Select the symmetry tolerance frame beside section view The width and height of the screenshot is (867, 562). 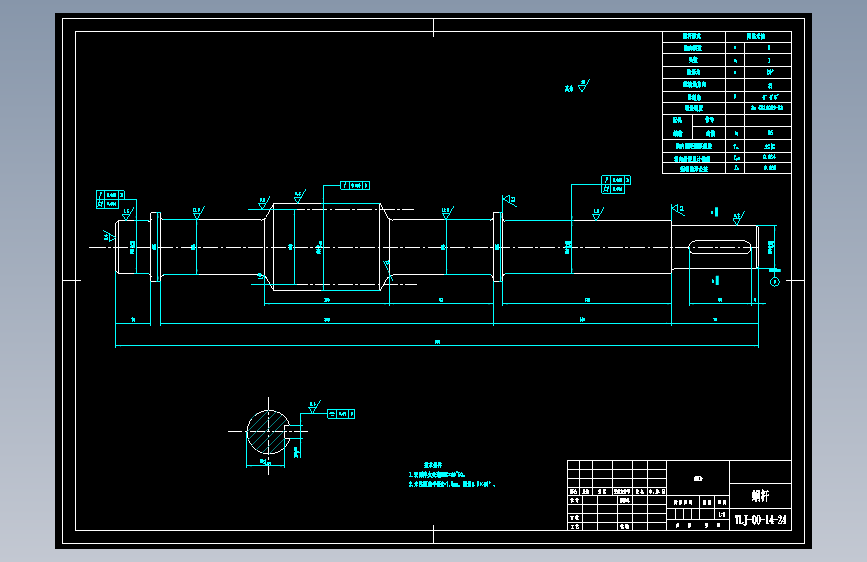pyautogui.click(x=341, y=414)
